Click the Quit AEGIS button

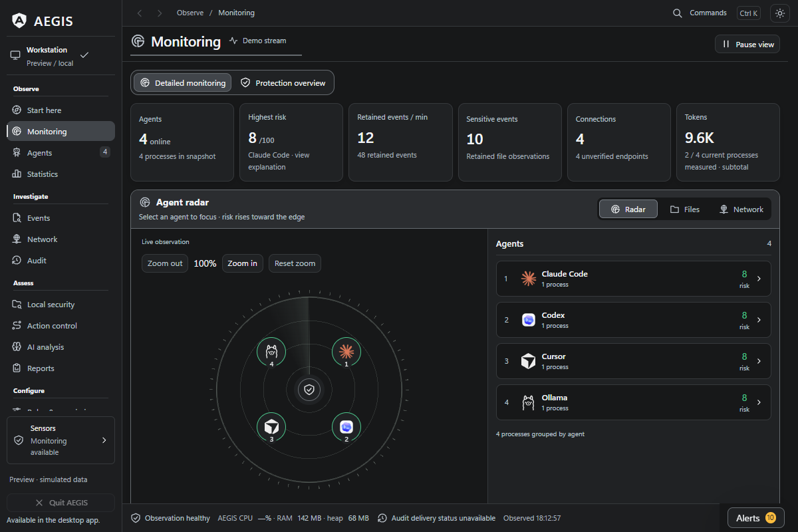(61, 503)
